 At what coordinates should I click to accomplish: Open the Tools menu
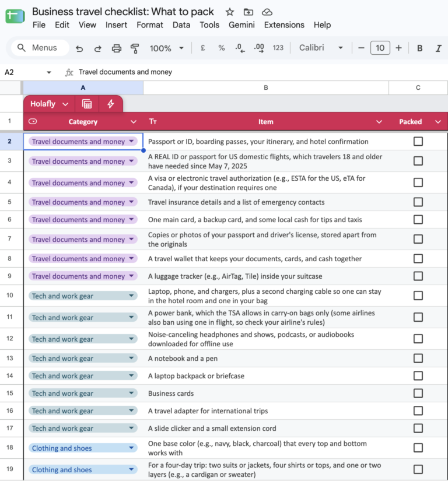pyautogui.click(x=209, y=25)
